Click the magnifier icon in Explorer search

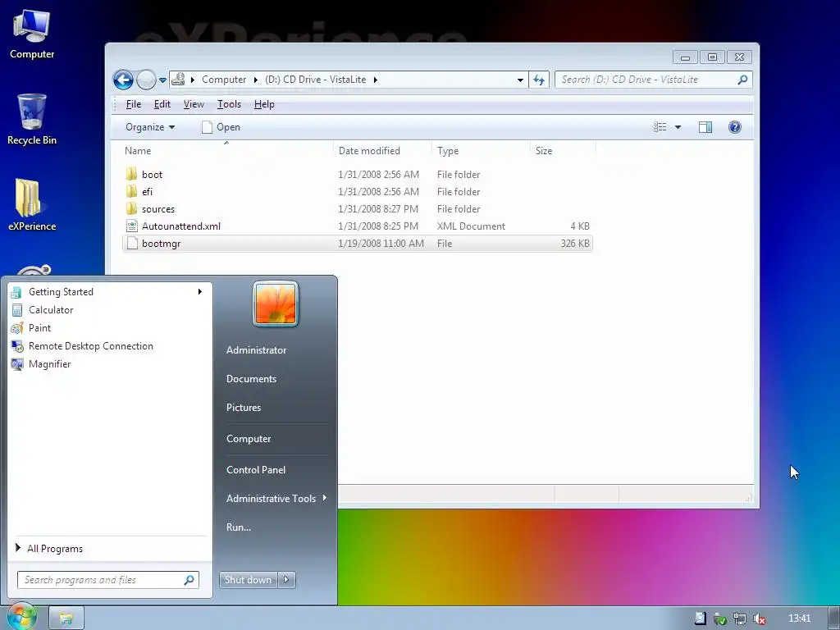[742, 80]
